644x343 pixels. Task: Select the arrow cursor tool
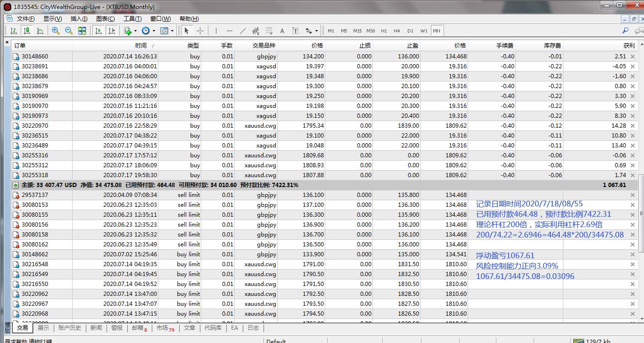(x=186, y=31)
